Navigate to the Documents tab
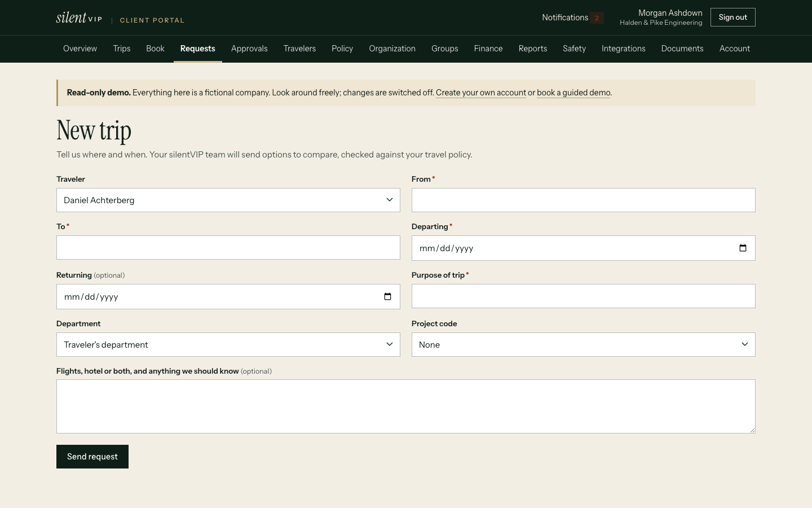The height and width of the screenshot is (508, 812). (x=682, y=49)
